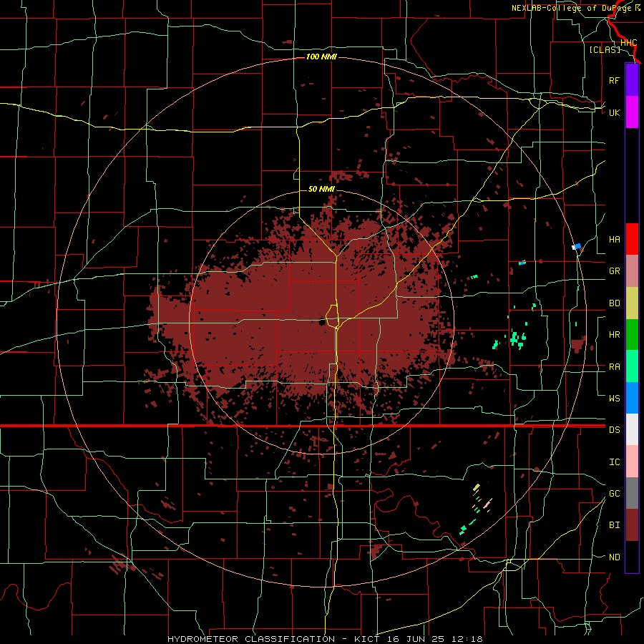
Task: Click the GC gray legend swatch
Action: 632,493
